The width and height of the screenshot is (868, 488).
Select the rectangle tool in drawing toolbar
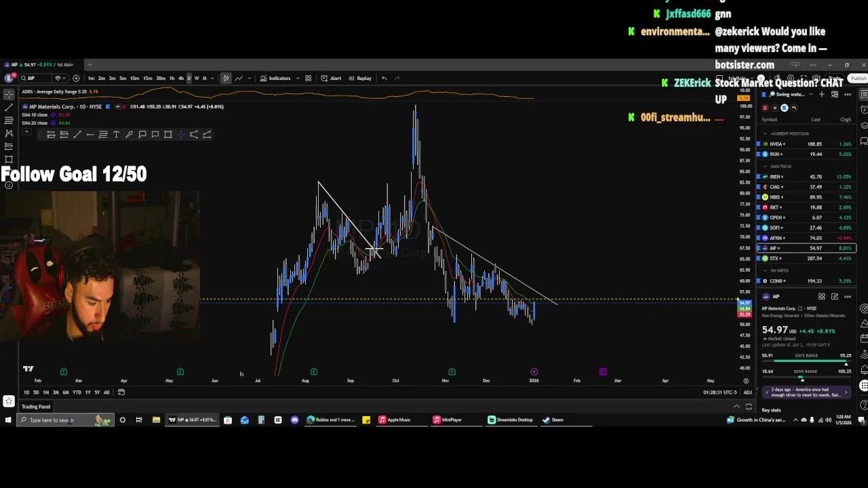click(167, 134)
